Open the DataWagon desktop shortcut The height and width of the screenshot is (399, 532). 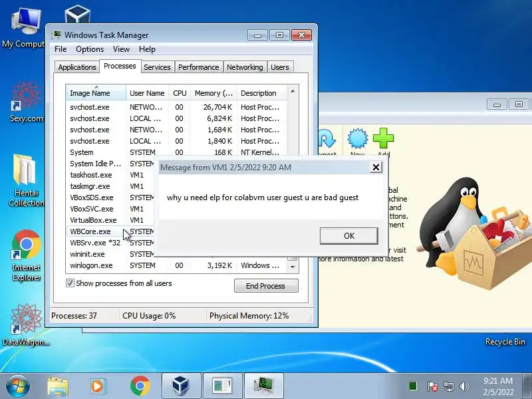pyautogui.click(x=26, y=325)
